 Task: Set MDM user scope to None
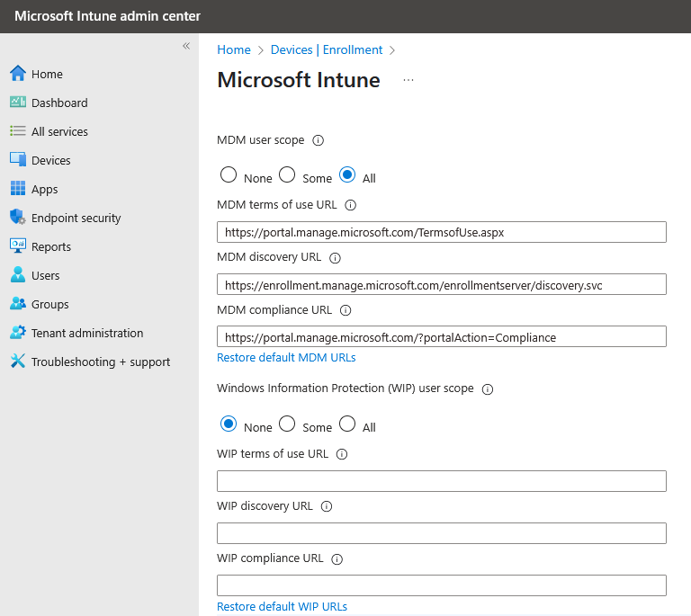(229, 174)
